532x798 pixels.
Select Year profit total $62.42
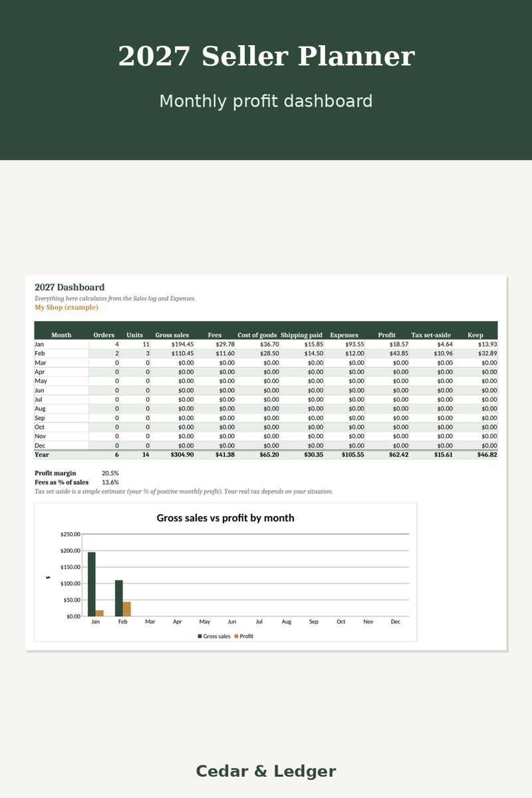(x=398, y=455)
